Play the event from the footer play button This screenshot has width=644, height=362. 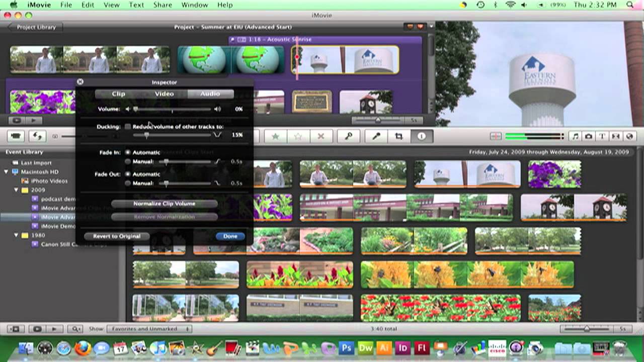(54, 329)
